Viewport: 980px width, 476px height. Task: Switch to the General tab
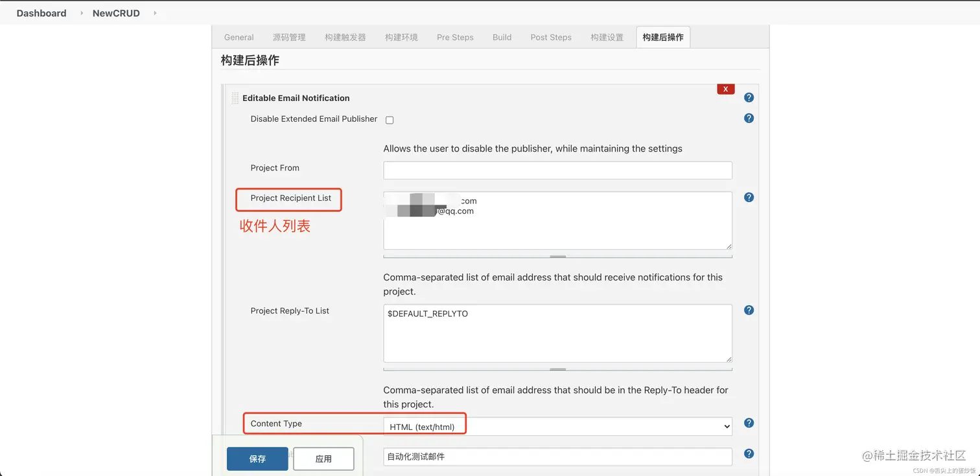[x=239, y=38]
